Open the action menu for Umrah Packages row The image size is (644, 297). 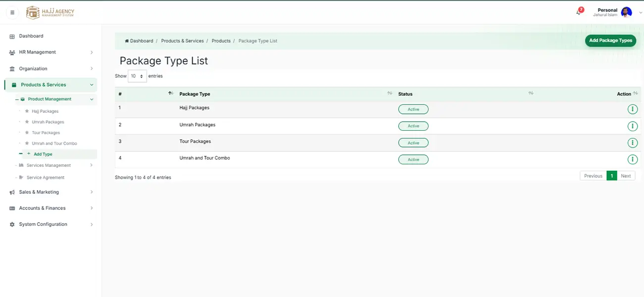632,126
